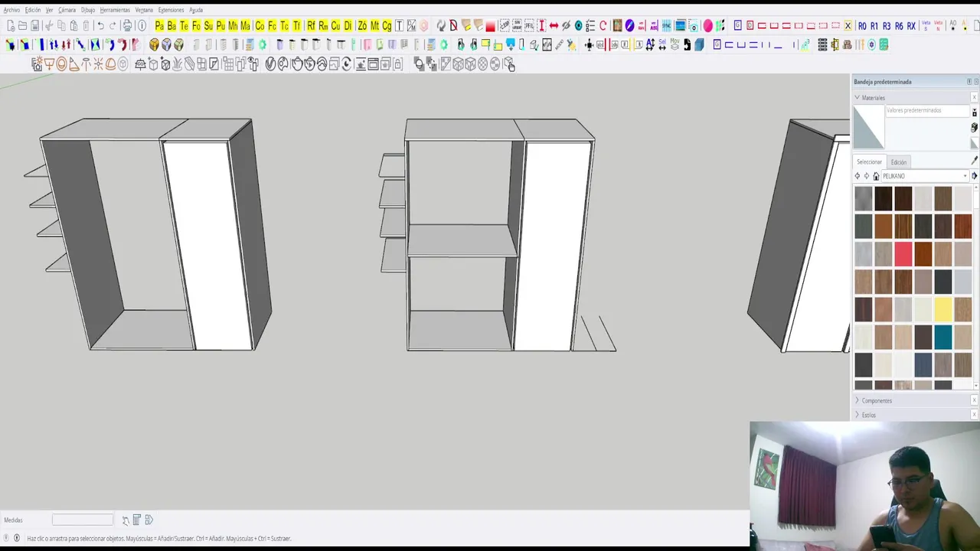980x551 pixels.
Task: Click the materials home icon
Action: click(876, 176)
